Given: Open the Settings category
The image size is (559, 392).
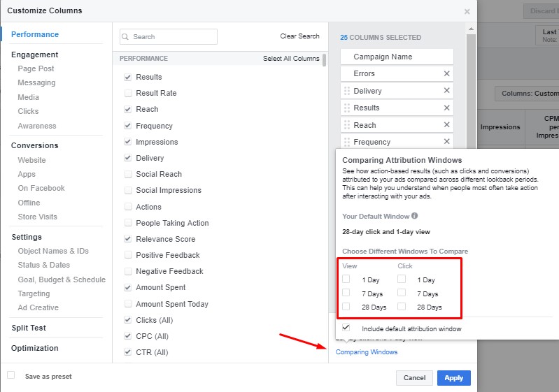Looking at the screenshot, I should pyautogui.click(x=27, y=237).
